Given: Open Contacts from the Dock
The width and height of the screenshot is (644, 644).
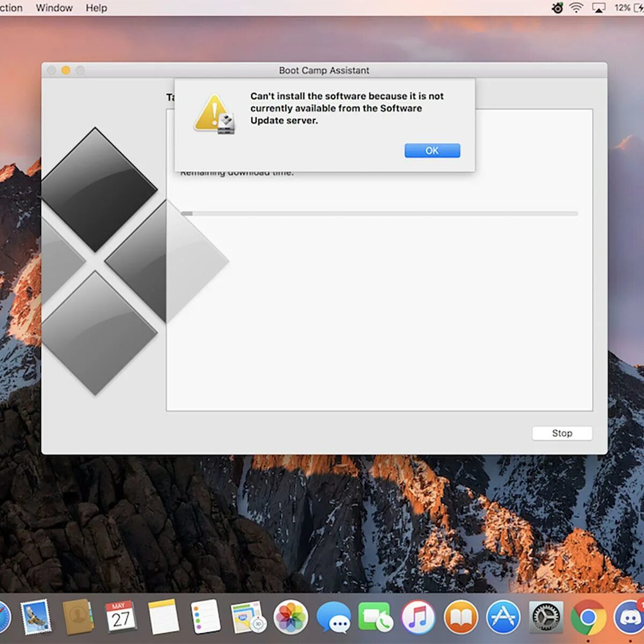Looking at the screenshot, I should pyautogui.click(x=78, y=617).
